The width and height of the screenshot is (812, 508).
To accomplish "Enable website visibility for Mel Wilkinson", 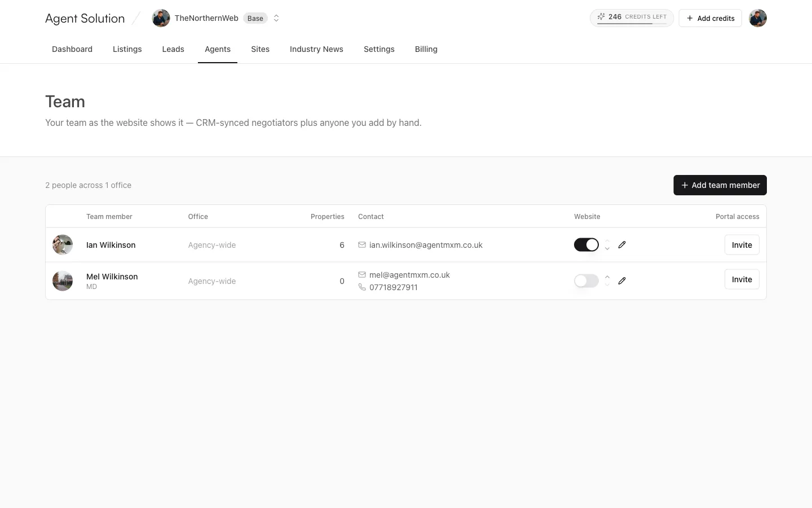I will click(586, 281).
